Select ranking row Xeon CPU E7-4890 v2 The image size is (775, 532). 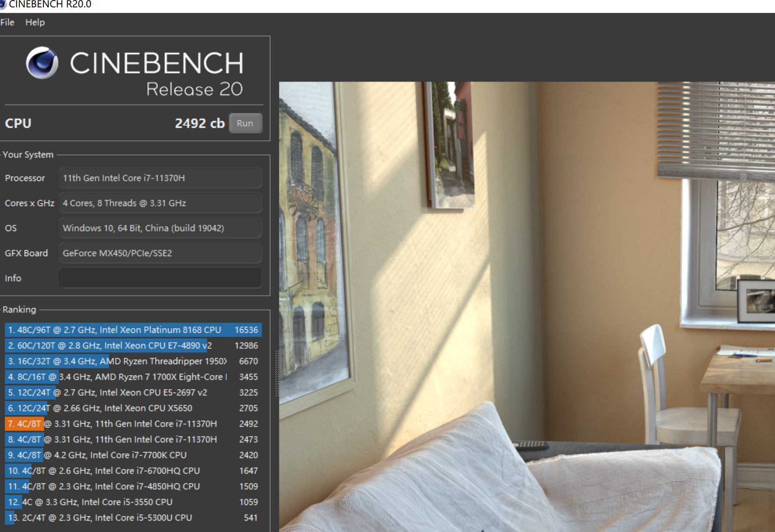point(133,345)
